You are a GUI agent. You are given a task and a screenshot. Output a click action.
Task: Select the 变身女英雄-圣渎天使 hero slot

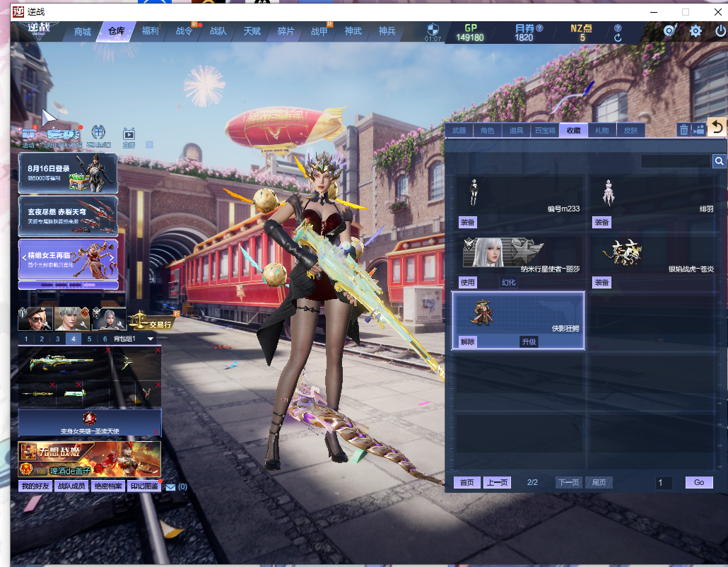[x=90, y=423]
